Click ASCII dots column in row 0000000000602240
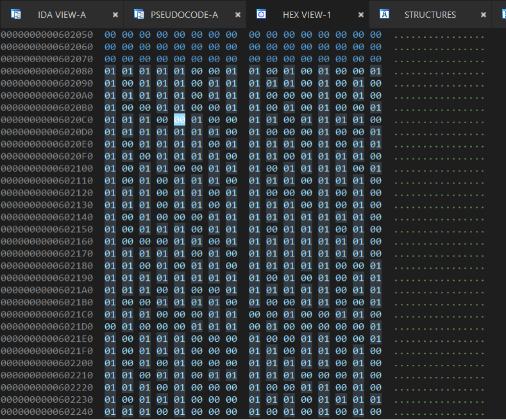506x420 pixels. click(x=439, y=414)
